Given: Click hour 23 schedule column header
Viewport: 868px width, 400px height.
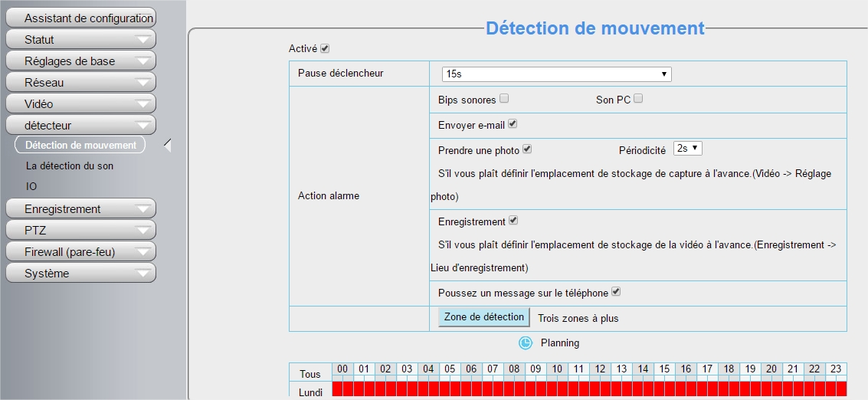Looking at the screenshot, I should pos(836,369).
